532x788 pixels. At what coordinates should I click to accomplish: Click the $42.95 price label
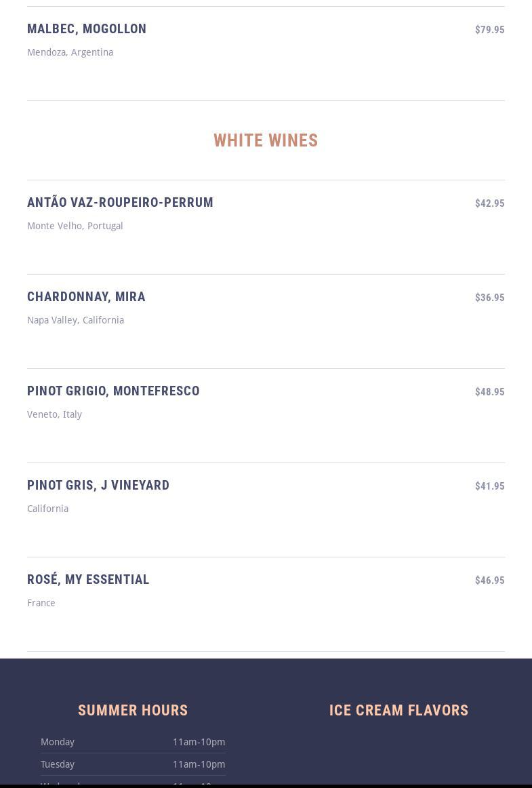[489, 203]
